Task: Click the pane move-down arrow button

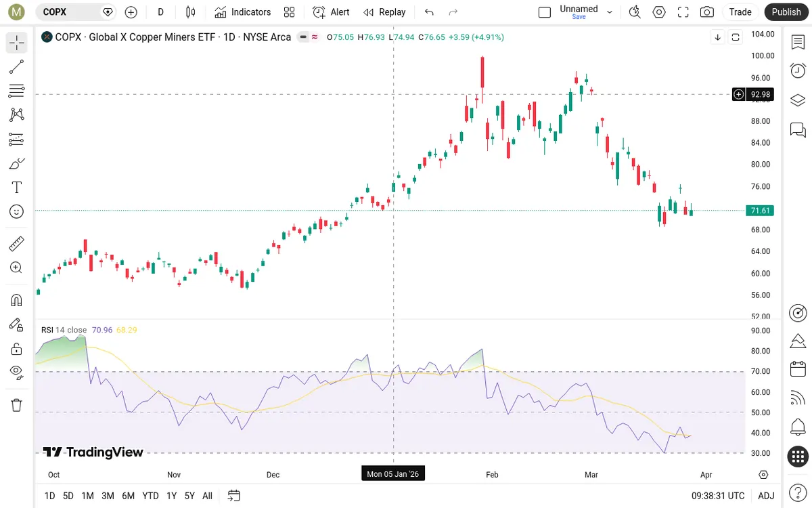Action: pos(717,37)
